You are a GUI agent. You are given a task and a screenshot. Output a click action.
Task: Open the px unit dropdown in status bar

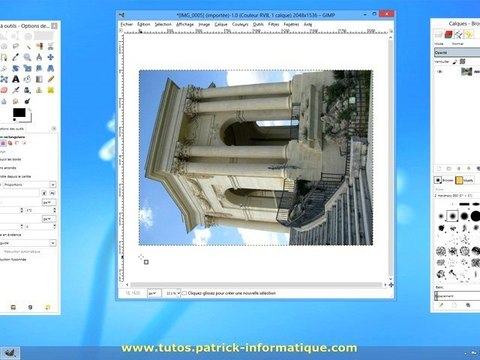(x=154, y=293)
